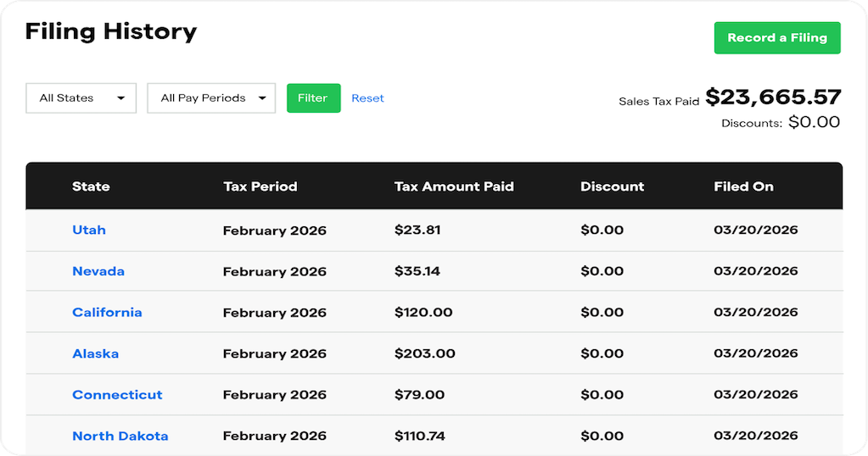Image resolution: width=868 pixels, height=456 pixels.
Task: Click the Tax Period column header
Action: [x=260, y=186]
